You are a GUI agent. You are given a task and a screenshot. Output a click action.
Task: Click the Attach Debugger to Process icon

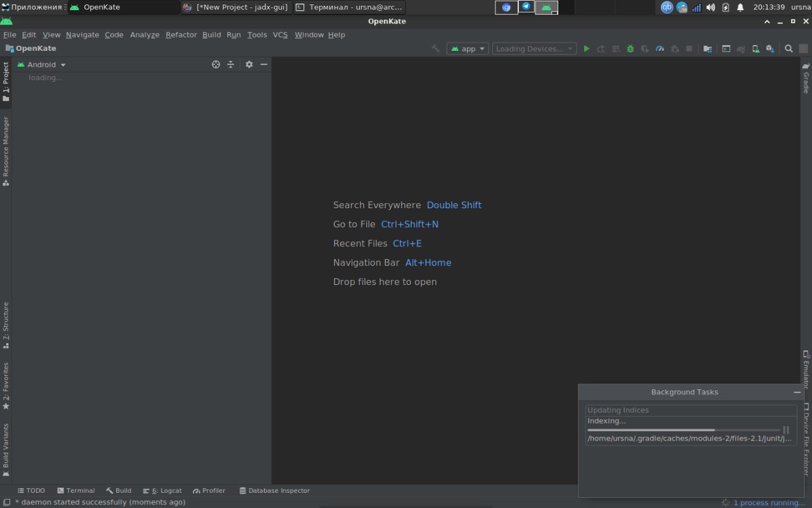tap(674, 49)
